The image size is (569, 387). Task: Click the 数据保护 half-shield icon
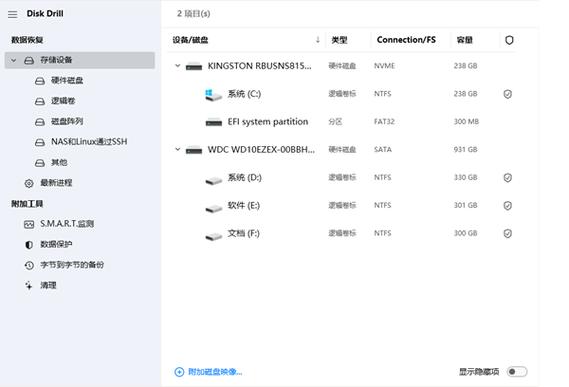pos(29,245)
